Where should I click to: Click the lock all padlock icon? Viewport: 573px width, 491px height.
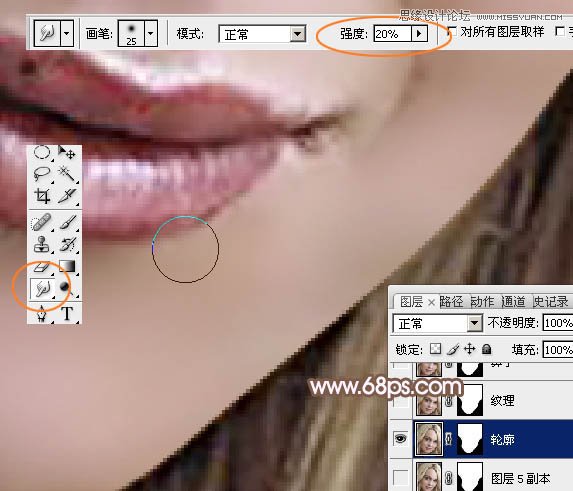click(x=486, y=349)
